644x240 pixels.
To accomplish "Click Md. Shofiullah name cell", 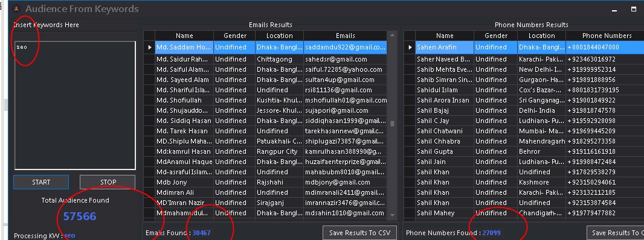I will pyautogui.click(x=184, y=100).
